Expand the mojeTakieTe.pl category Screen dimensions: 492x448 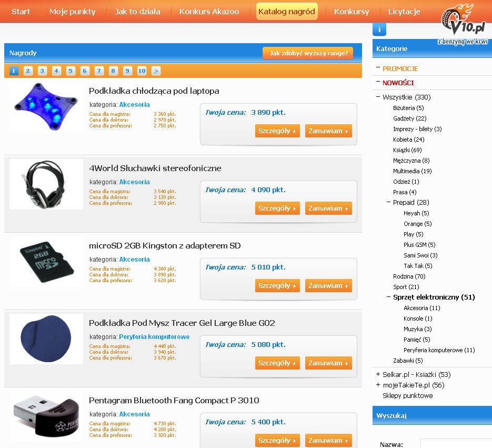pyautogui.click(x=378, y=385)
